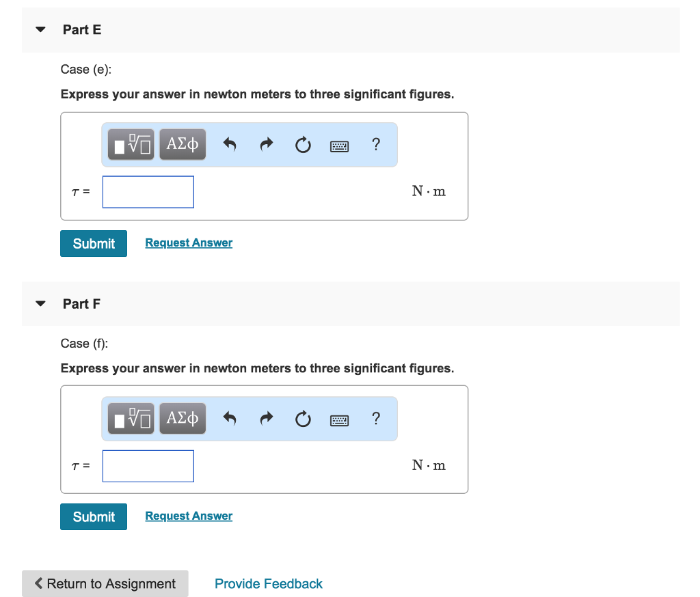Request the answer for Part E
The width and height of the screenshot is (700, 597).
click(188, 242)
